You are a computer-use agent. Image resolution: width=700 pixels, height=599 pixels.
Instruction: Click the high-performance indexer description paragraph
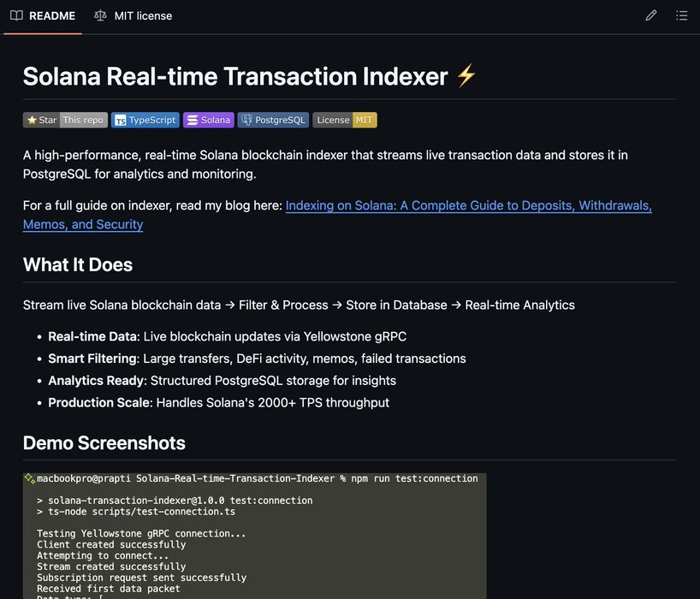(x=325, y=164)
